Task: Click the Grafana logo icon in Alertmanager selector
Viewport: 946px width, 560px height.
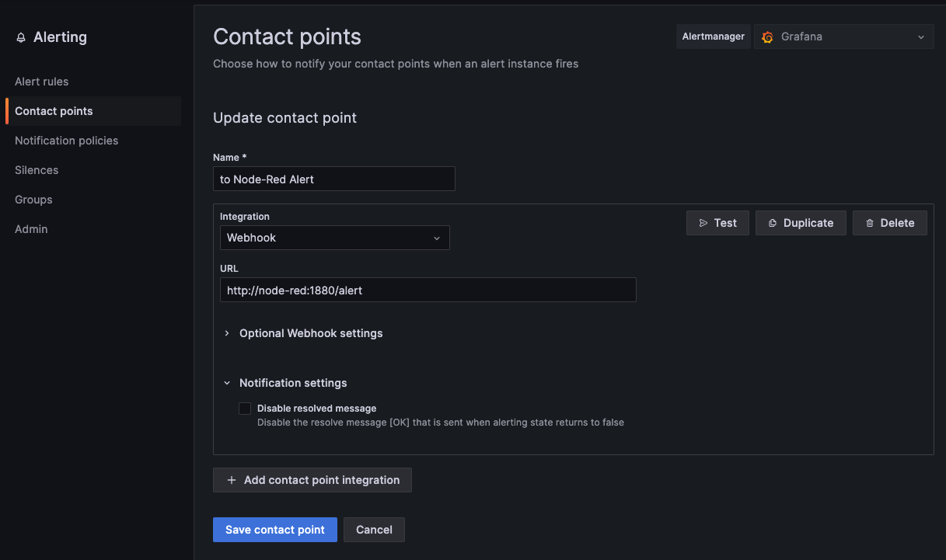Action: point(768,37)
